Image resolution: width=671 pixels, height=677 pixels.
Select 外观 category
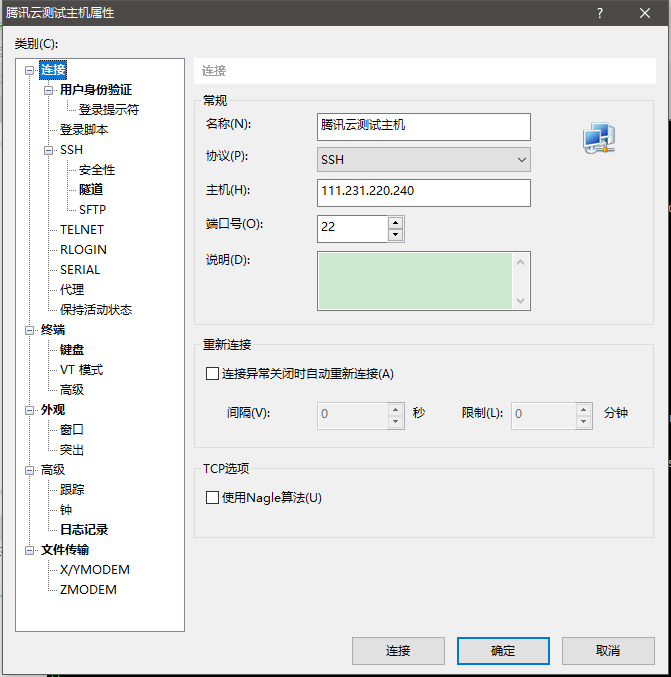point(53,410)
